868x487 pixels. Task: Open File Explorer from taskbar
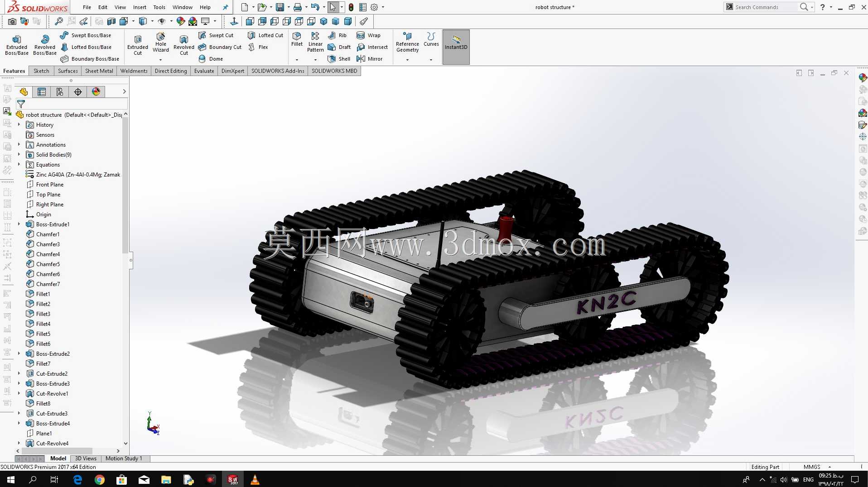click(166, 480)
